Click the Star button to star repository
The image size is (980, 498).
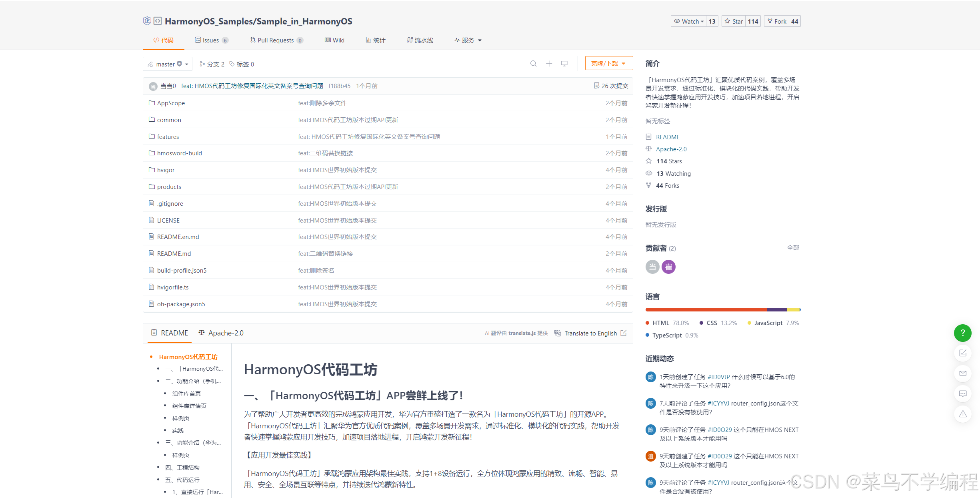pyautogui.click(x=734, y=21)
